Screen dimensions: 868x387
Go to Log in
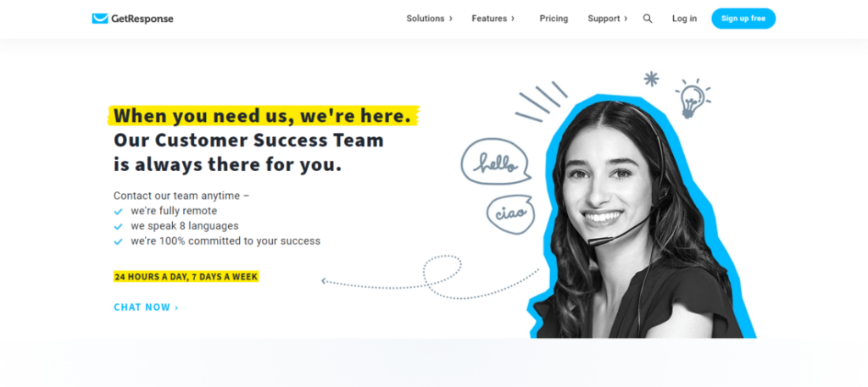coord(684,19)
